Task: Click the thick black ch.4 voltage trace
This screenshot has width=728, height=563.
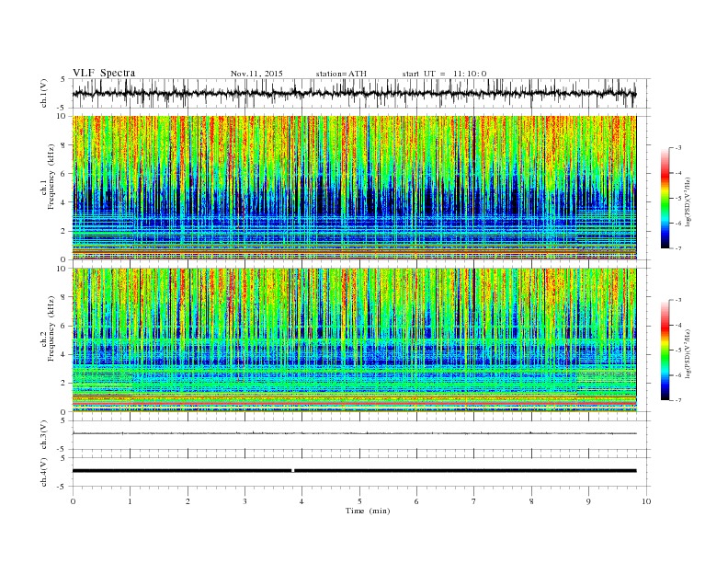Action: [x=354, y=471]
